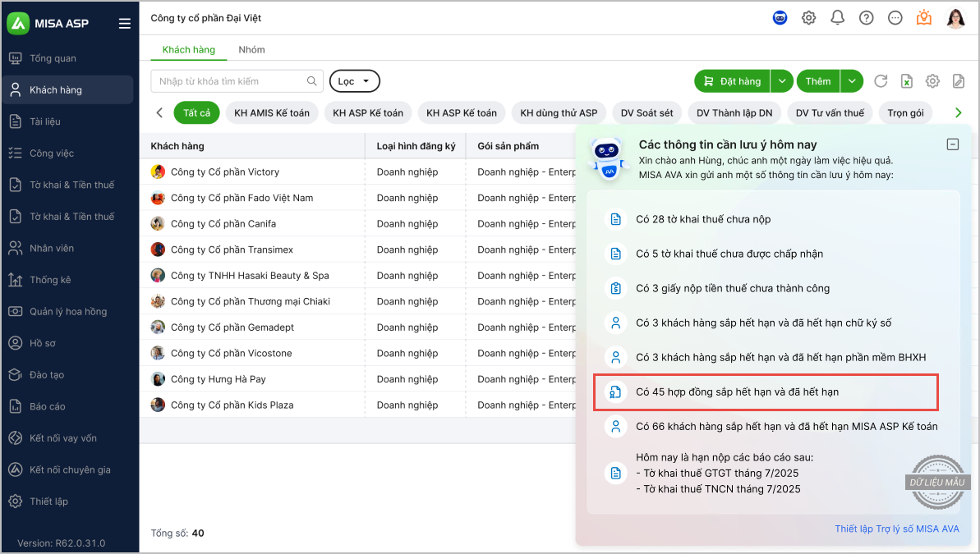
Task: Open Nhân viên from the sidebar
Action: tap(67, 249)
